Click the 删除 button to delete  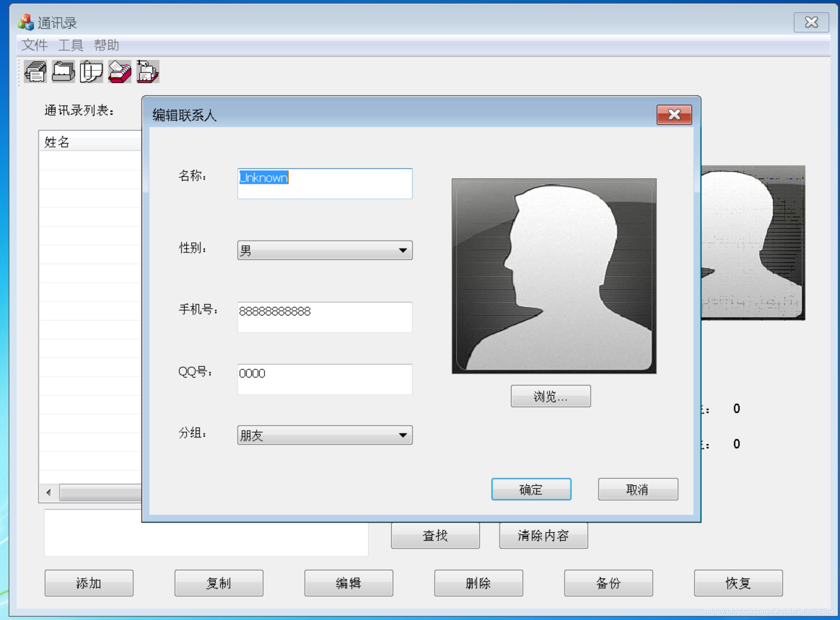[478, 583]
